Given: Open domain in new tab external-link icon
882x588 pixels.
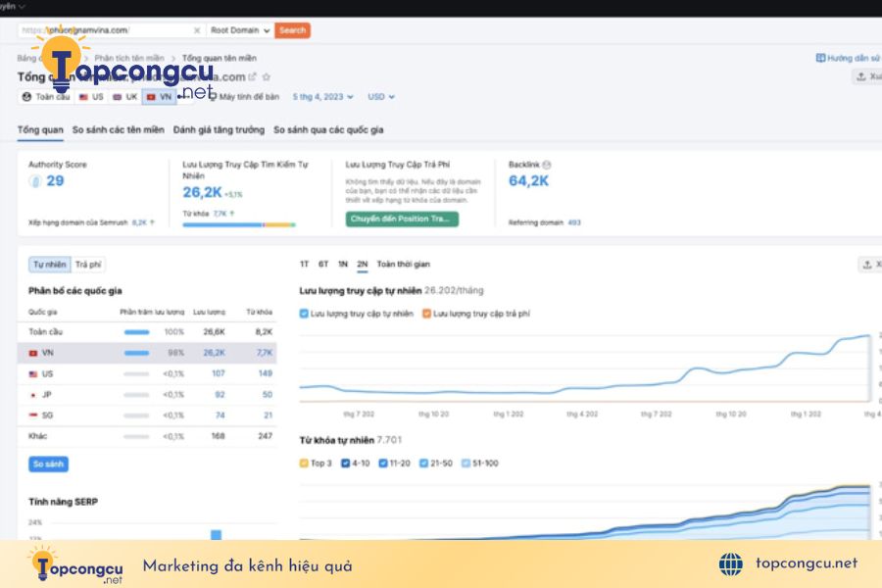Looking at the screenshot, I should click(x=253, y=76).
